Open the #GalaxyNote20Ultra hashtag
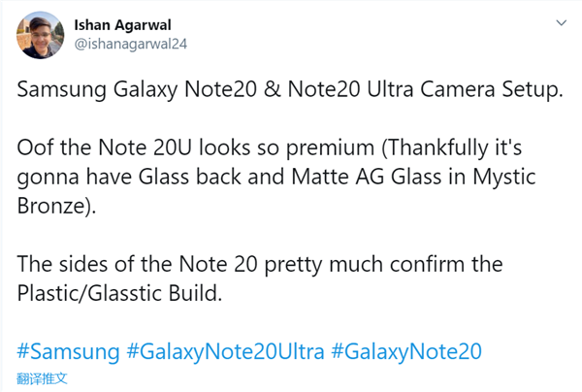 [x=225, y=350]
